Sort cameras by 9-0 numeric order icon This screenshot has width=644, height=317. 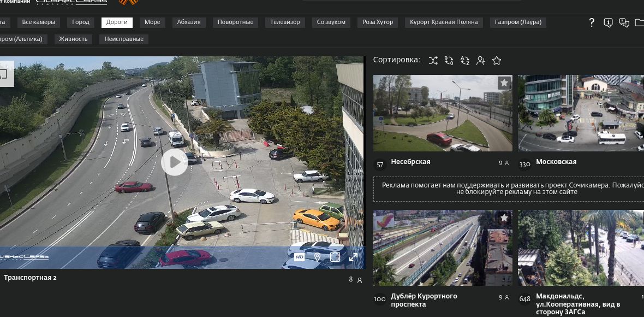tap(449, 61)
